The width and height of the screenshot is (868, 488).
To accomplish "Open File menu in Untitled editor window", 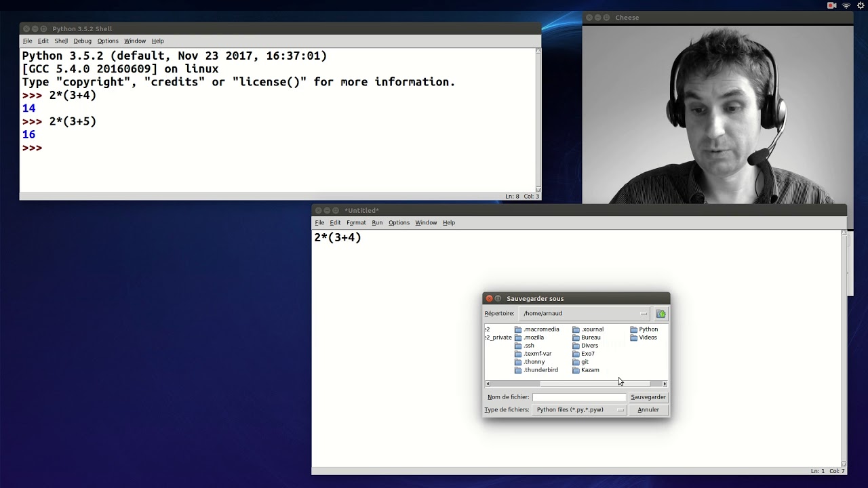I will (319, 223).
